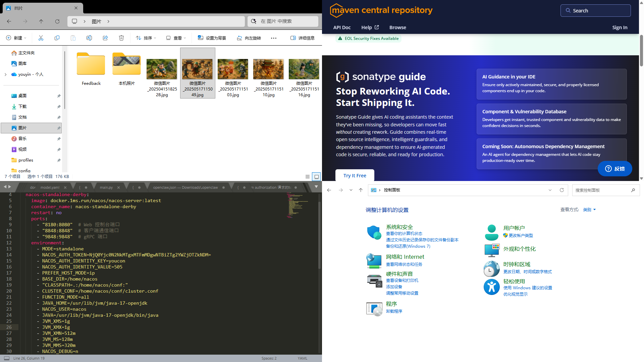The height and width of the screenshot is (362, 644).
Task: Open Help link on Maven Central
Action: (370, 27)
